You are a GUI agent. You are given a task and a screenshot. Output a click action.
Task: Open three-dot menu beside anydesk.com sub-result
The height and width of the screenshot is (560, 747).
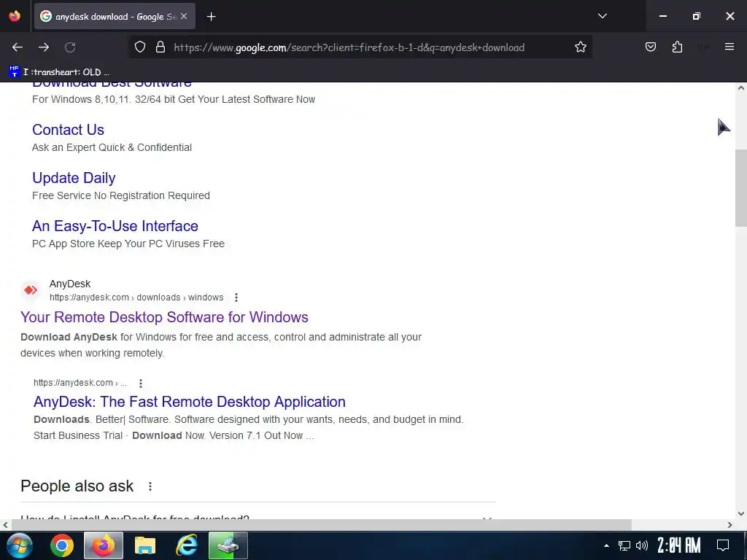coord(141,384)
